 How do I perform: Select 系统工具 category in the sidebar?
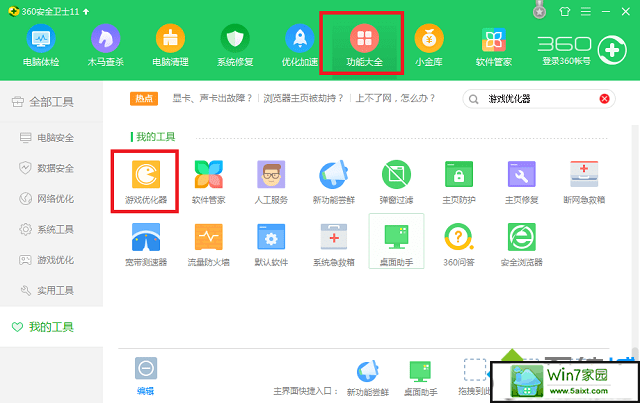(51, 229)
